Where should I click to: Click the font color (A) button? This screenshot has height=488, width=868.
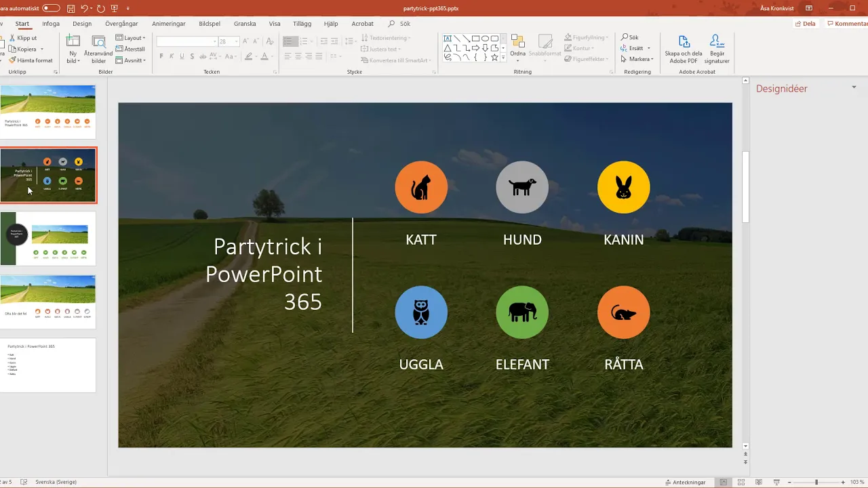click(x=265, y=56)
